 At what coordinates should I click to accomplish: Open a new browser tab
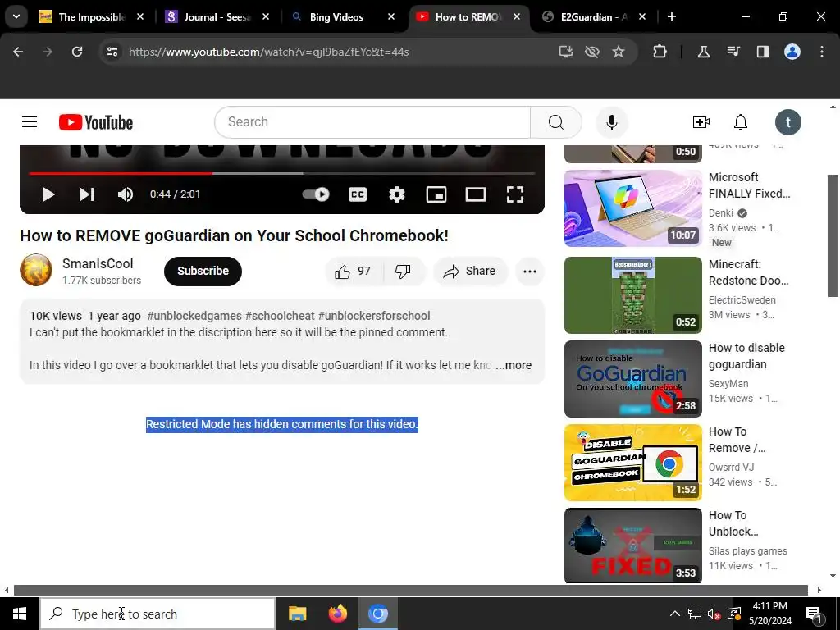(x=671, y=16)
